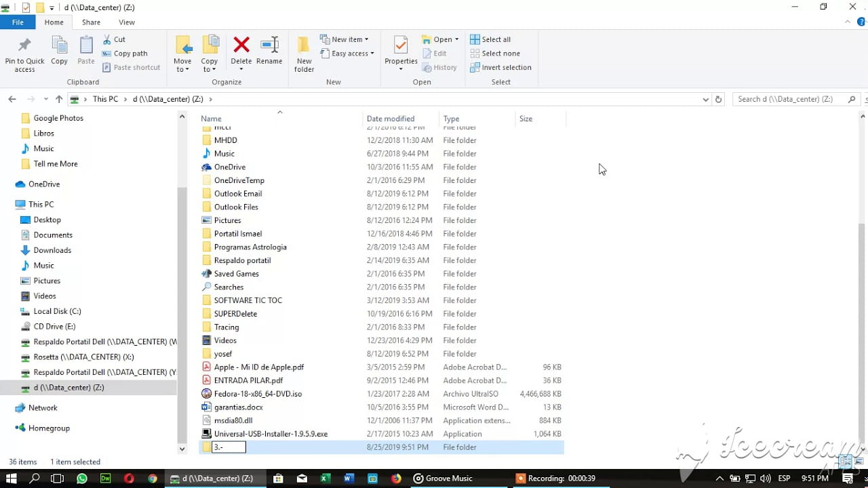Open the File tab
This screenshot has height=488, width=868.
click(x=18, y=22)
